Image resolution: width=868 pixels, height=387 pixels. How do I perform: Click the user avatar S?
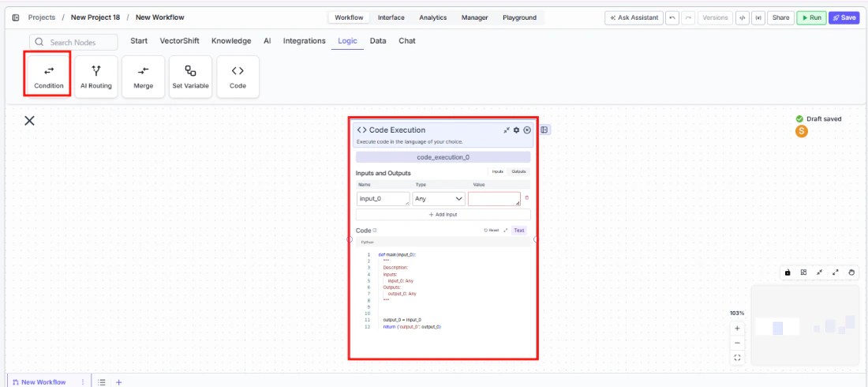[801, 131]
